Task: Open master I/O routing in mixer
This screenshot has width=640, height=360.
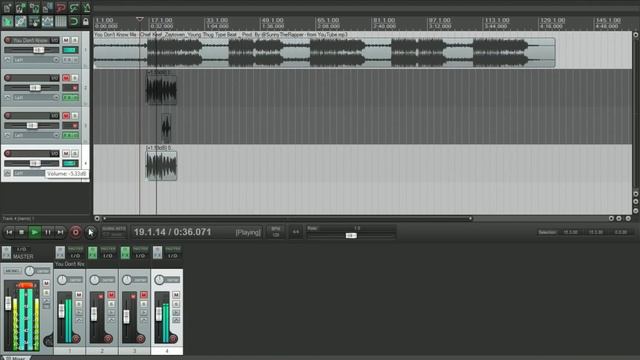Action: tap(21, 249)
